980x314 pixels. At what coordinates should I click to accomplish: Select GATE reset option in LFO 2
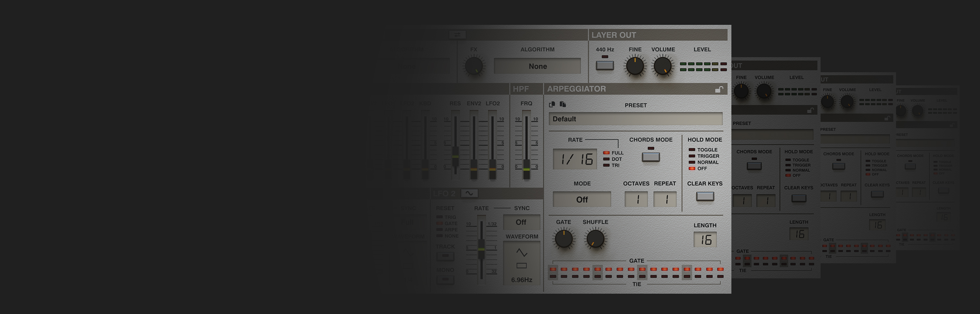pyautogui.click(x=447, y=223)
